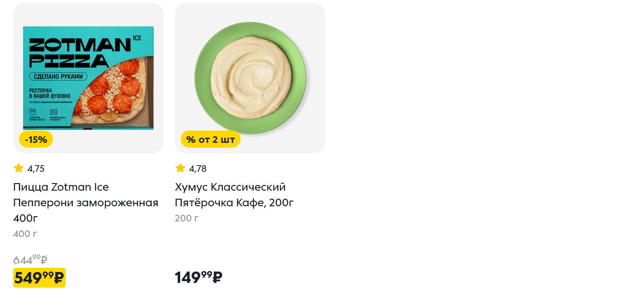Open the Zotman Pizza product image
Screen dimensions: 644x290
[x=88, y=78]
